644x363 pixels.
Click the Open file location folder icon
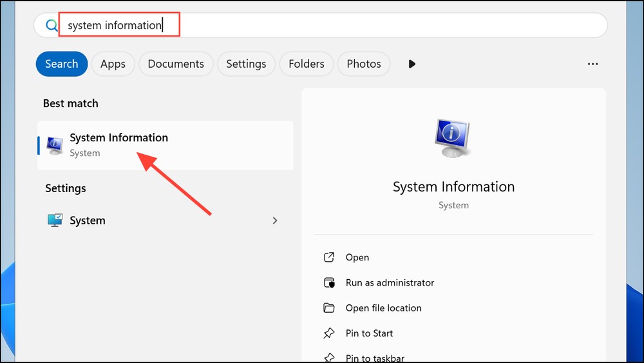tap(329, 308)
